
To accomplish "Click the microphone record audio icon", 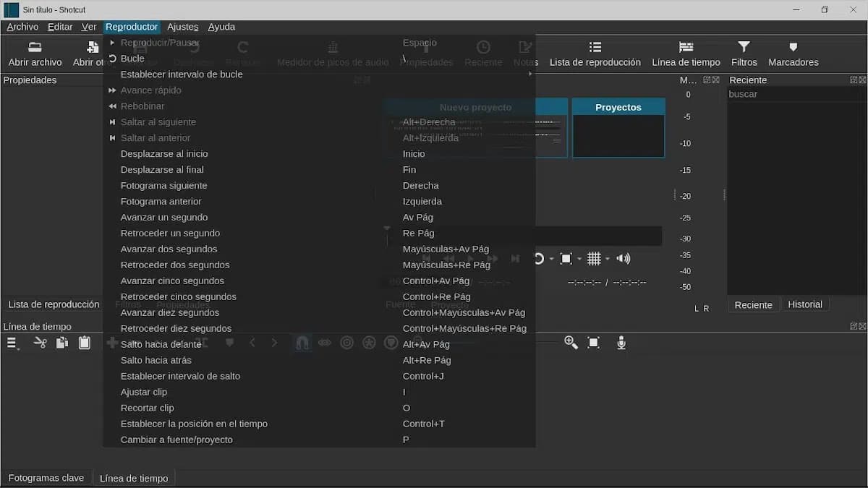I will coord(621,343).
